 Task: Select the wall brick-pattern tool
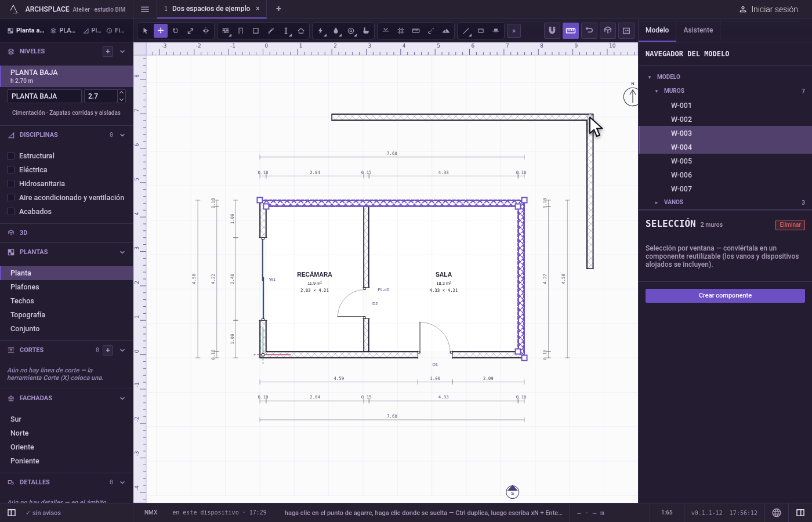point(226,31)
